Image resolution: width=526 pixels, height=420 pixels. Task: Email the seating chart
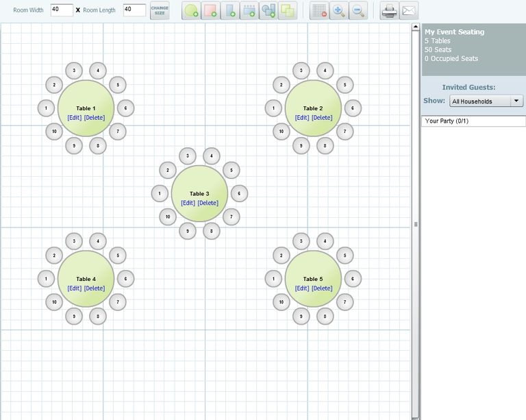(x=409, y=11)
